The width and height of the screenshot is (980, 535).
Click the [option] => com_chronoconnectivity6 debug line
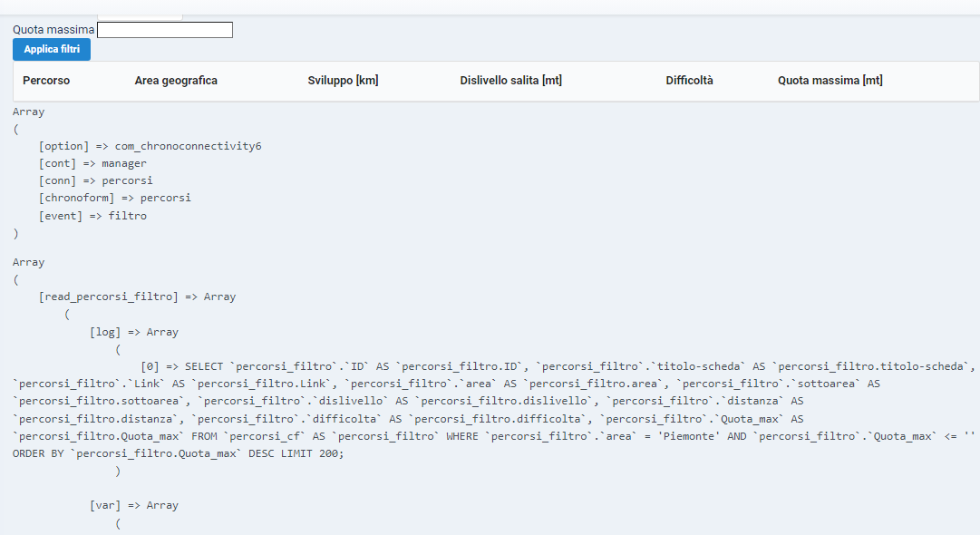click(x=150, y=146)
